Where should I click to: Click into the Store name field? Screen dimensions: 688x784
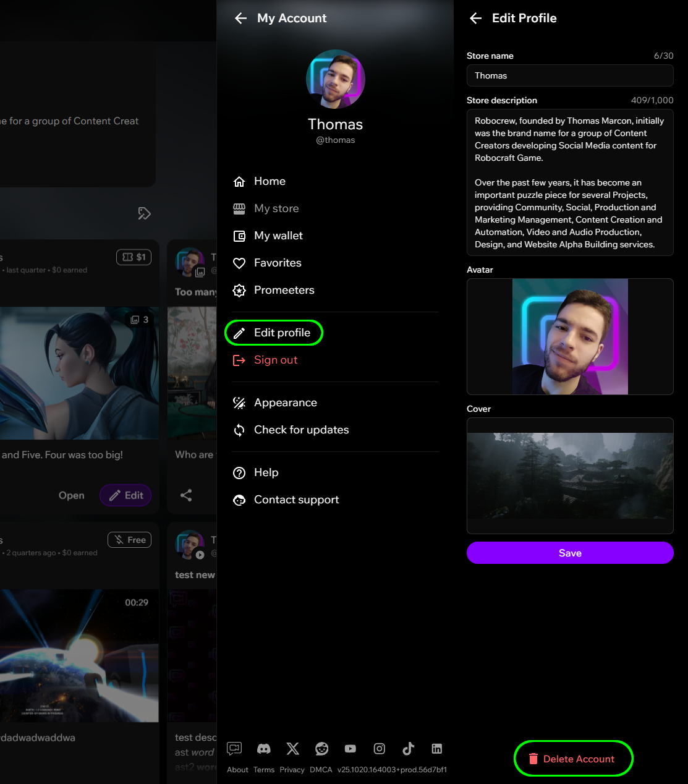tap(569, 75)
